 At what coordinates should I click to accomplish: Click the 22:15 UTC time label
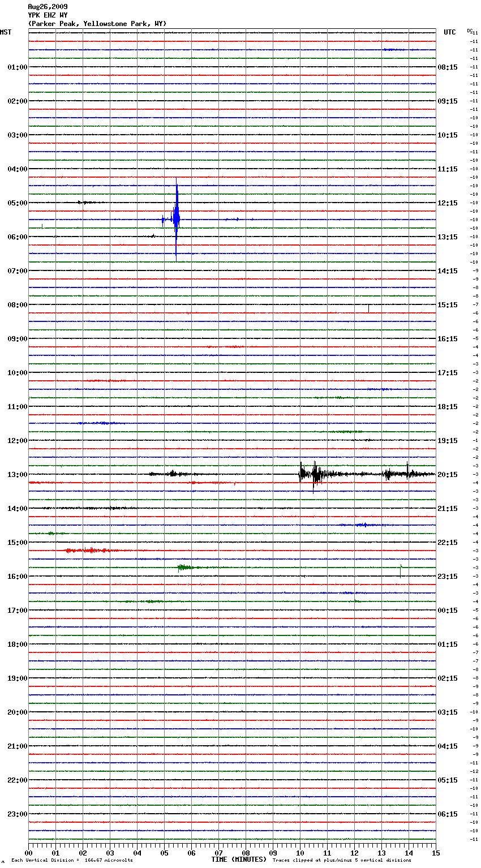tap(448, 543)
